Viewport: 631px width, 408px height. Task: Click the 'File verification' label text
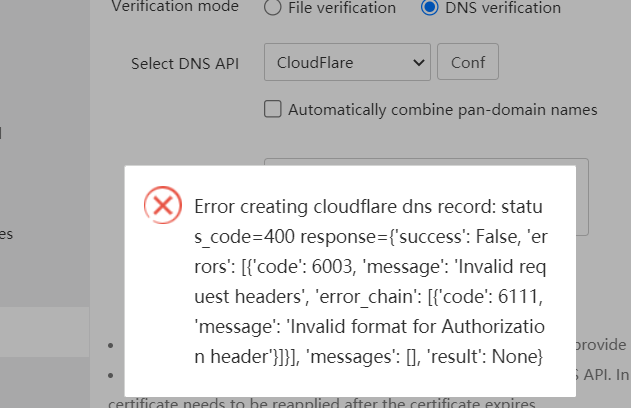pos(341,7)
